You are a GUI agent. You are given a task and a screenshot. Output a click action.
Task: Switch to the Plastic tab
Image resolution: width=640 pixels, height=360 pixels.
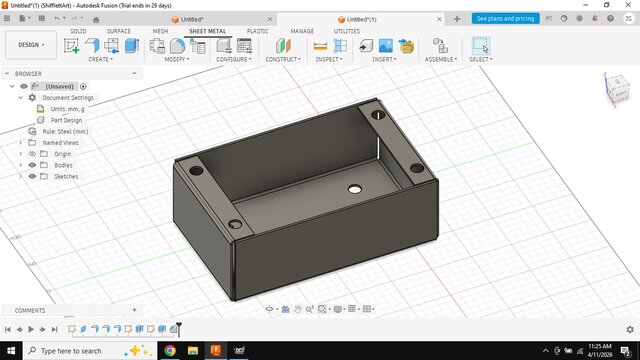click(258, 31)
